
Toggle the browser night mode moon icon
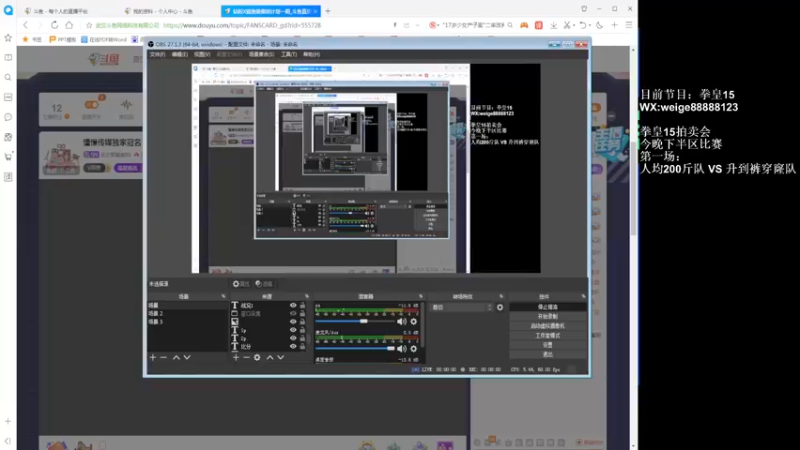click(599, 25)
